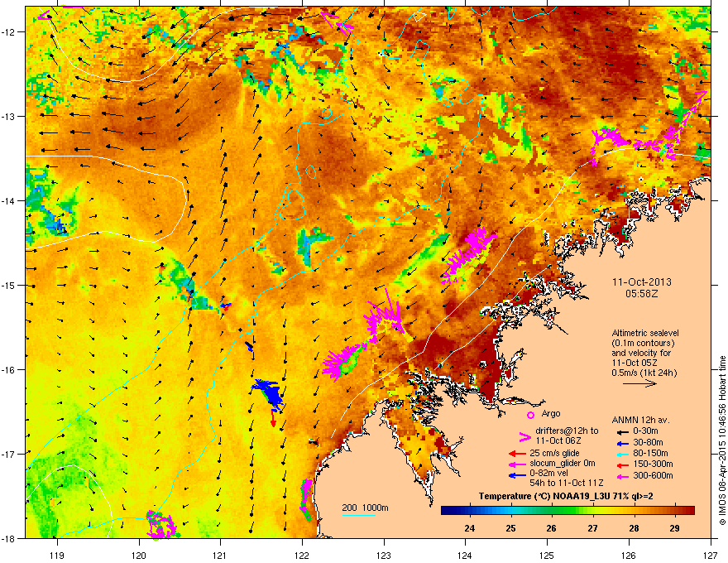This screenshot has width=728, height=563.
Task: Click the longitude axis label '121'
Action: point(220,554)
